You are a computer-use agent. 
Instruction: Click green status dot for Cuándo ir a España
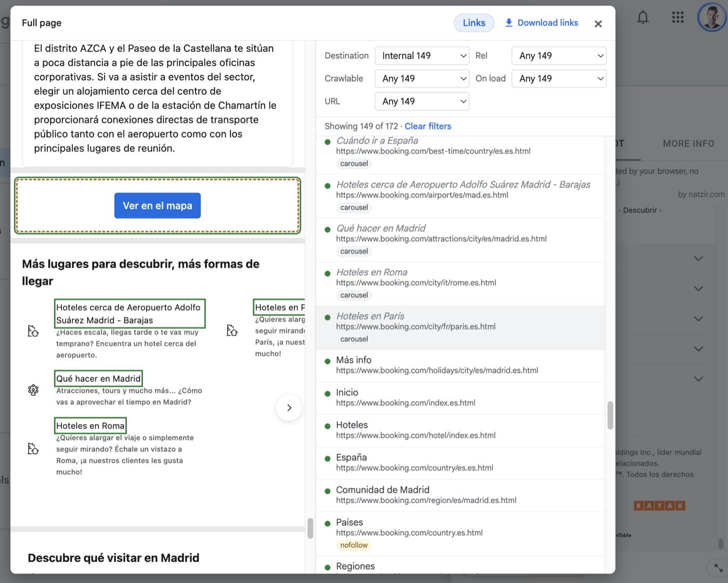[328, 141]
